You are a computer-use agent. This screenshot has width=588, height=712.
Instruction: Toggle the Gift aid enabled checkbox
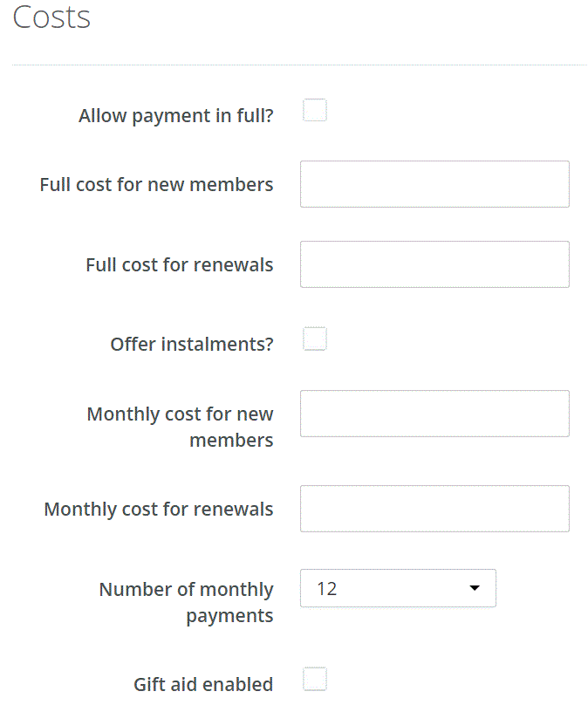(315, 679)
